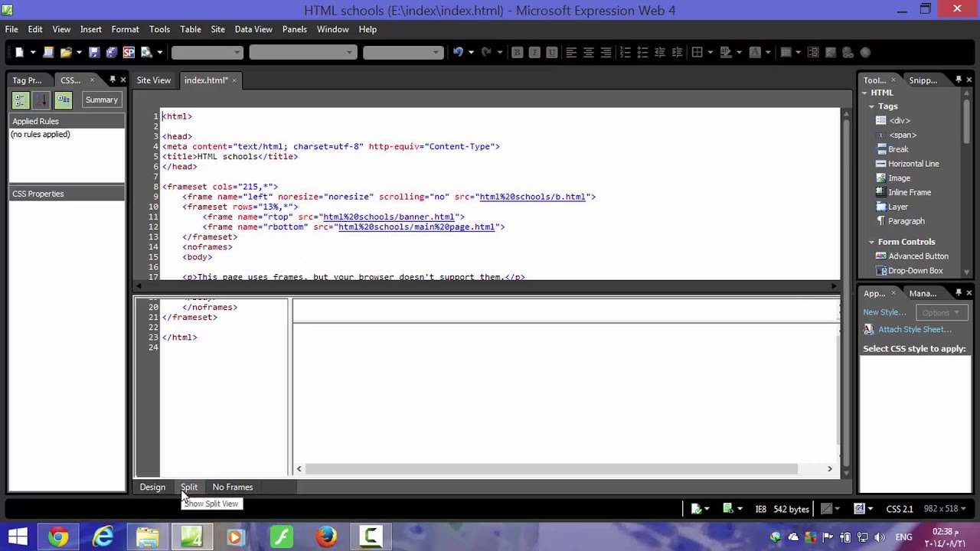Open the Format menu

tap(125, 29)
